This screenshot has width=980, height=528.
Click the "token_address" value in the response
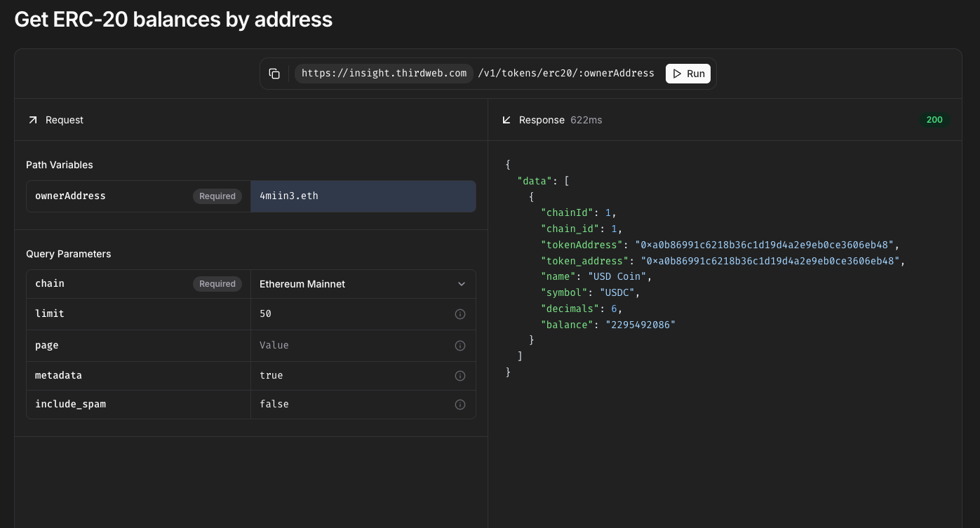770,261
